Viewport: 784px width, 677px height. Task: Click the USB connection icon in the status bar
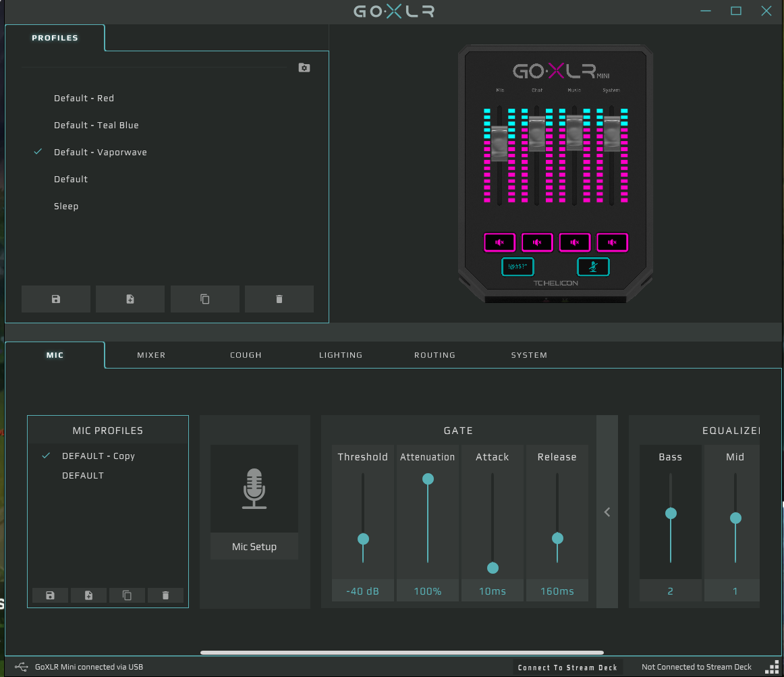click(22, 666)
